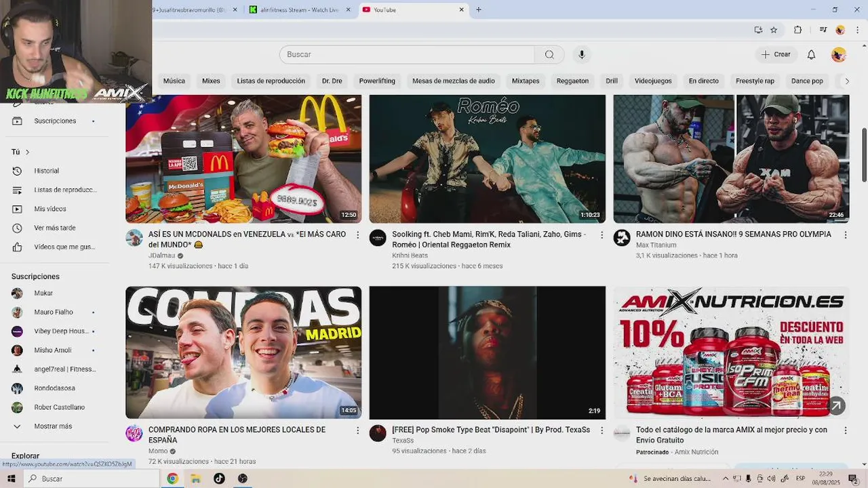This screenshot has width=868, height=488.
Task: Close the YouTube browser tab
Action: pyautogui.click(x=462, y=9)
